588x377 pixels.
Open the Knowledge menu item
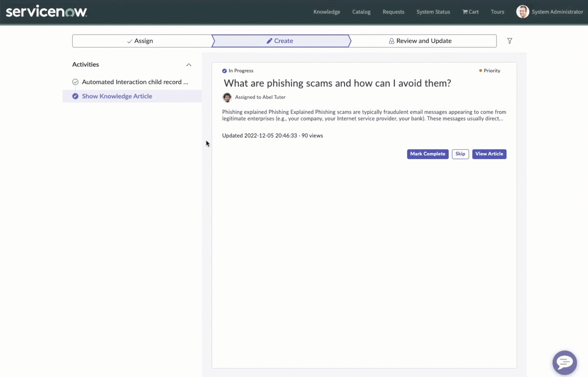tap(327, 12)
